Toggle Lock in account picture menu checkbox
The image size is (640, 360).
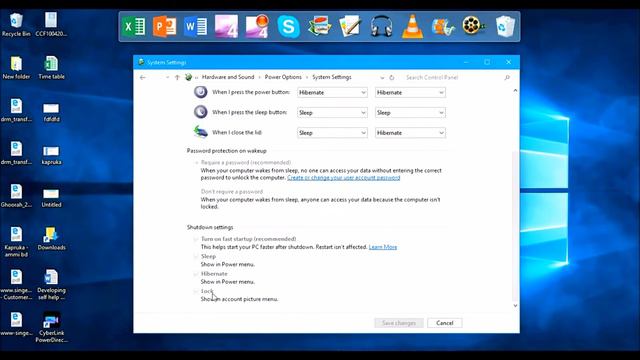196,291
